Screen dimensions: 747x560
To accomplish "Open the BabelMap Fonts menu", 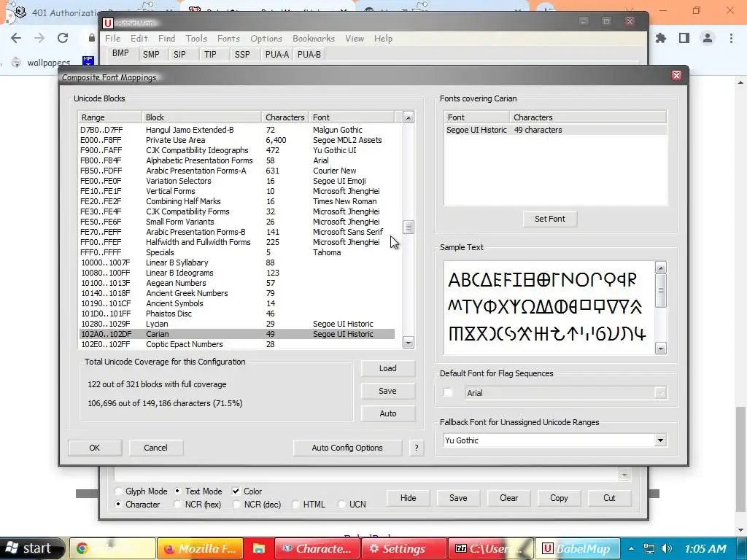I will coord(228,39).
